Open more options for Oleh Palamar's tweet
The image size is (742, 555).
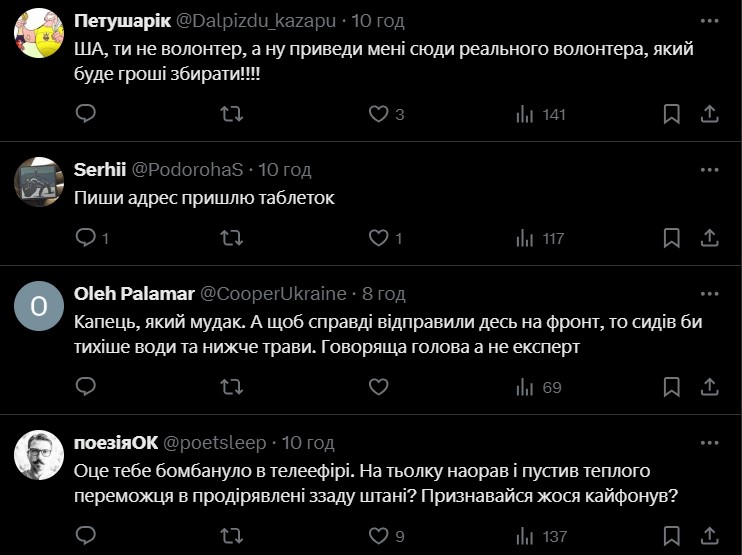(709, 293)
